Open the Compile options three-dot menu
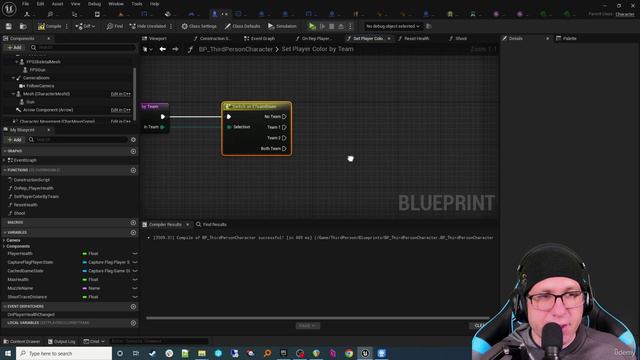640x360 pixels. pos(67,26)
